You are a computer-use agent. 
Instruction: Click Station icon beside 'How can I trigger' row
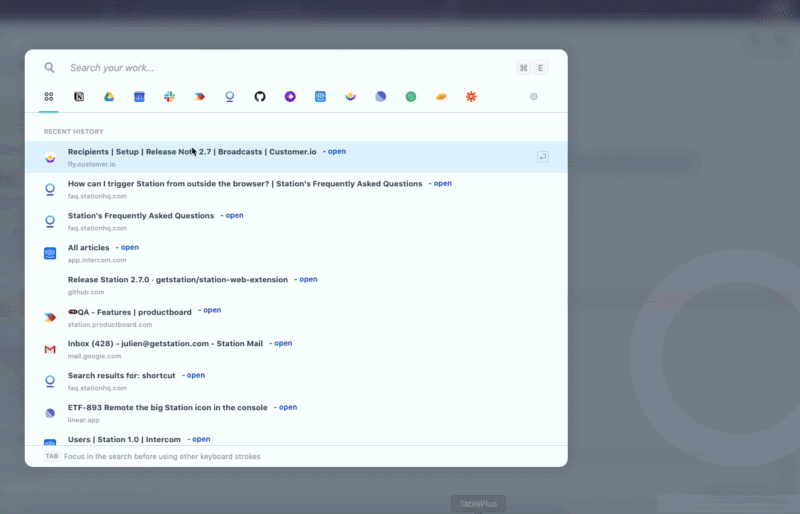tap(50, 190)
